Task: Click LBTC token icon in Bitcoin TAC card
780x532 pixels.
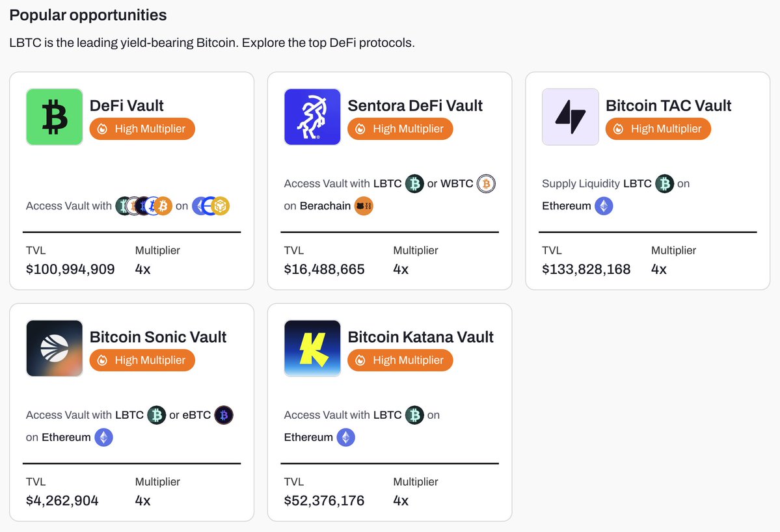Action: 665,183
